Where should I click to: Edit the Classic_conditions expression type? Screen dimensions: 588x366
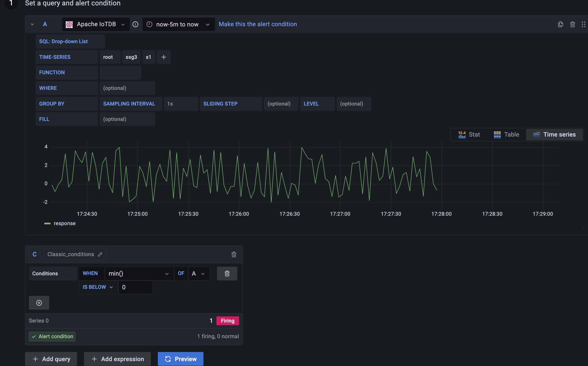click(100, 254)
